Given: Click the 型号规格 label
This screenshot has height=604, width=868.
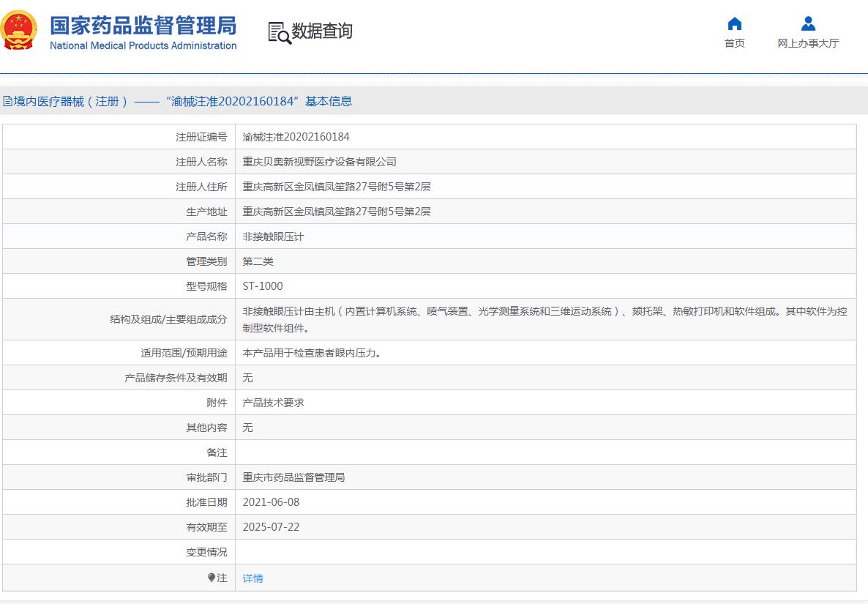Looking at the screenshot, I should click(206, 286).
